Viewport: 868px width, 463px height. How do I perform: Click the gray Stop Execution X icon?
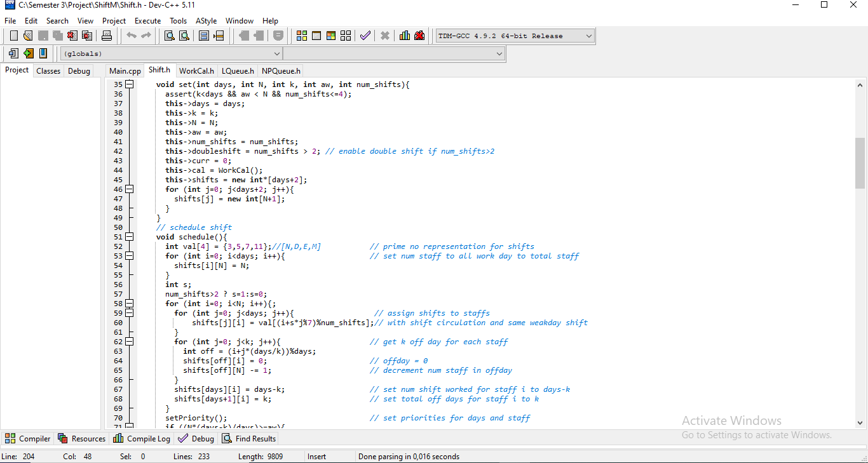pos(384,36)
